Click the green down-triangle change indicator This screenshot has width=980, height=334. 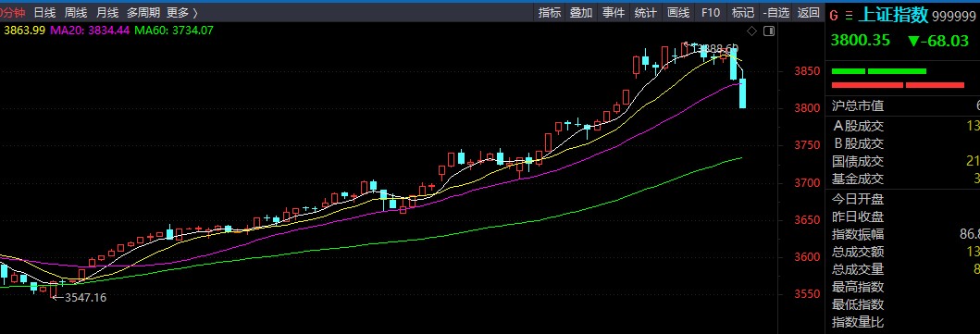point(913,42)
